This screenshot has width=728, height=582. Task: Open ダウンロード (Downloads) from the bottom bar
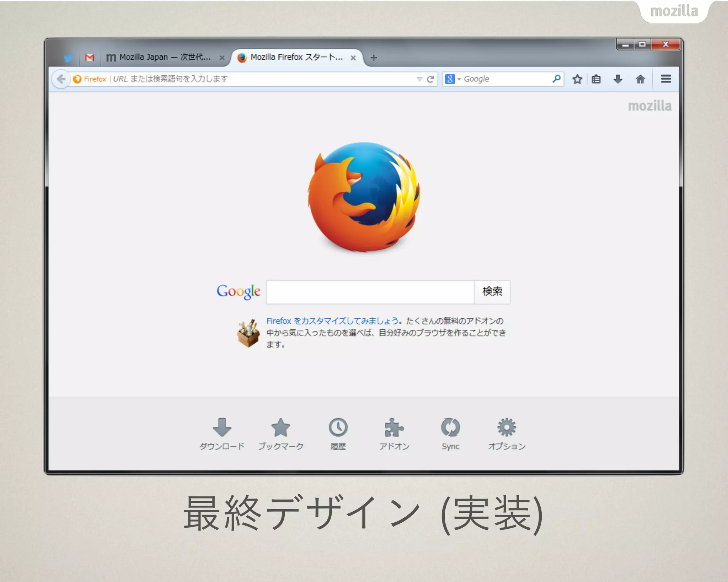click(222, 434)
